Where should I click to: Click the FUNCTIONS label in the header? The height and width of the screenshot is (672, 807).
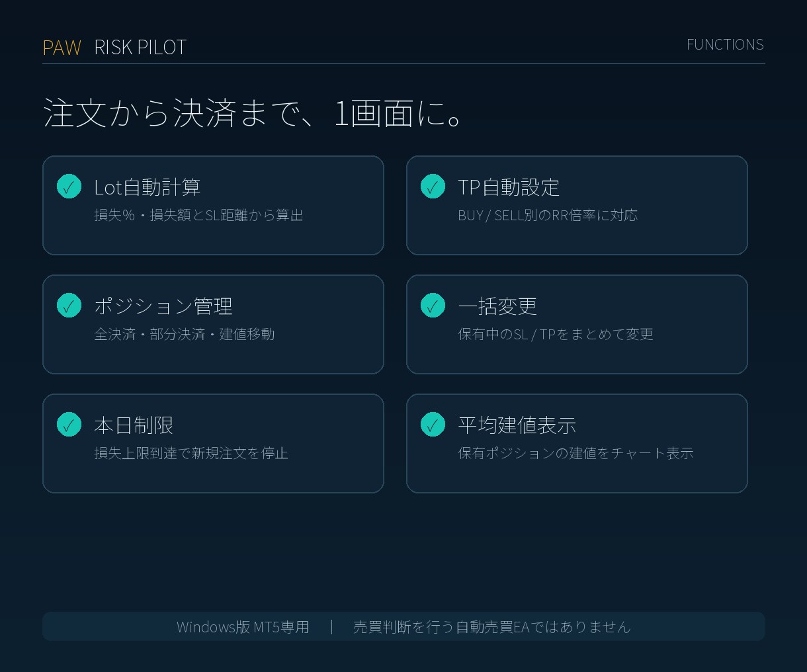click(725, 44)
